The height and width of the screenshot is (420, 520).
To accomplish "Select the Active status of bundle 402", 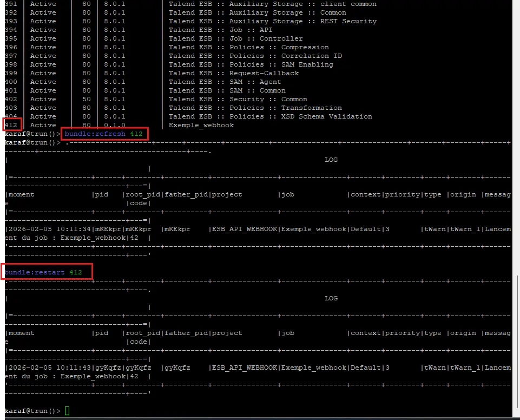I will (x=43, y=99).
